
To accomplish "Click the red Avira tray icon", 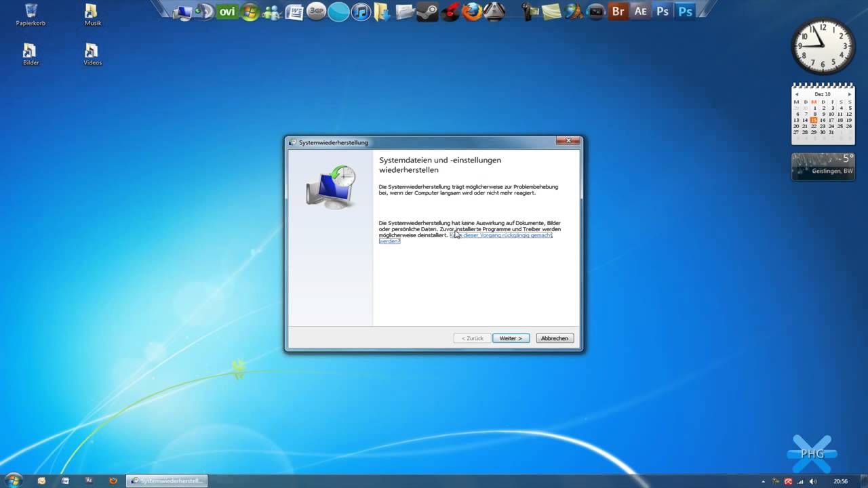I will tap(788, 481).
